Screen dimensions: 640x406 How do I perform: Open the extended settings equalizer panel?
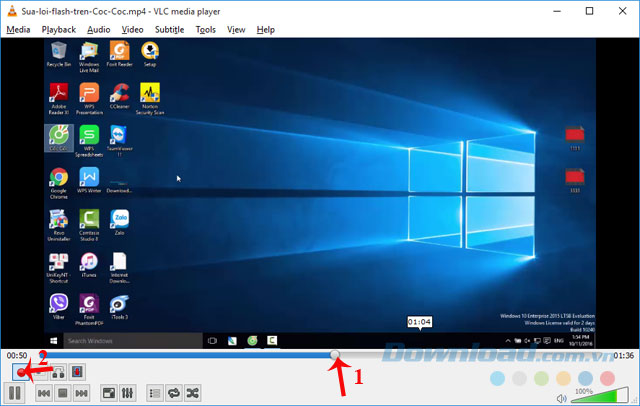point(127,394)
